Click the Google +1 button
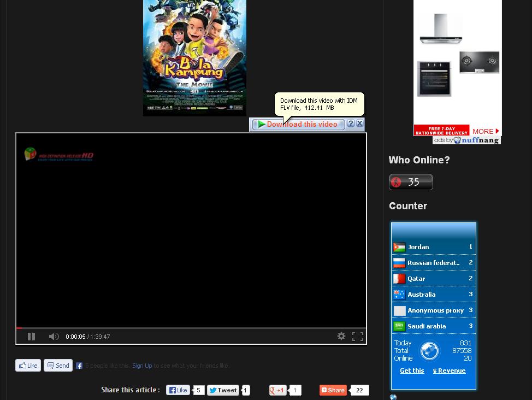 click(x=277, y=390)
